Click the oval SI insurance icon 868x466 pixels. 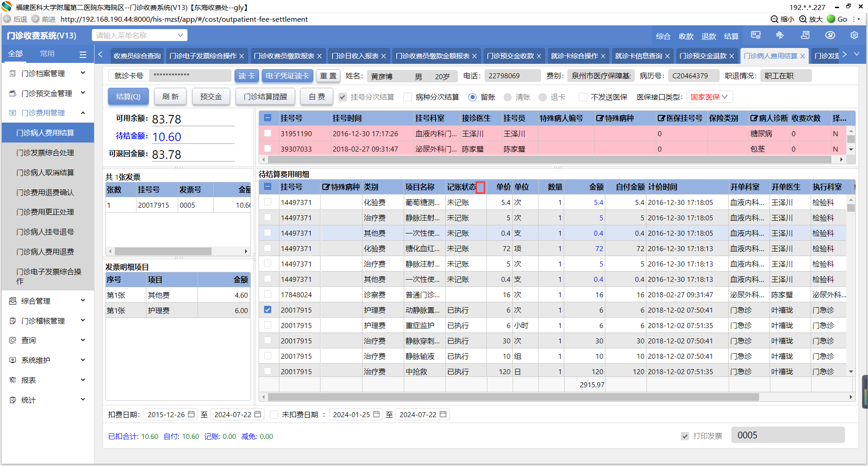[x=830, y=35]
